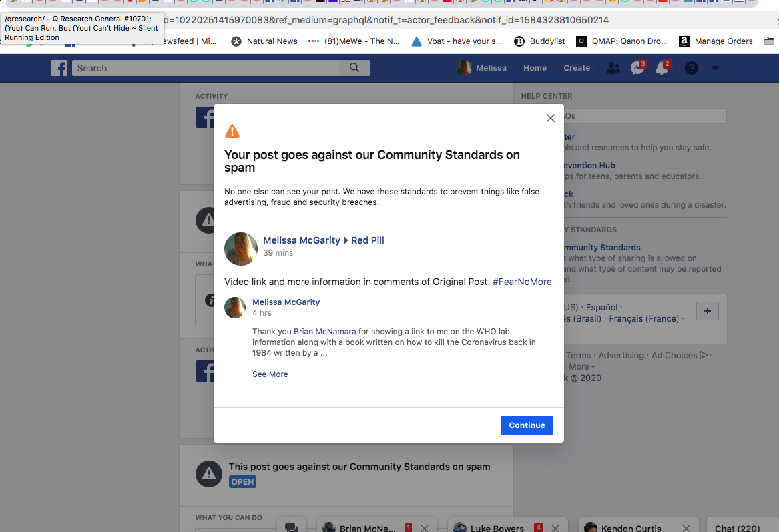Click the Natural News bookmark favicon

(x=236, y=41)
